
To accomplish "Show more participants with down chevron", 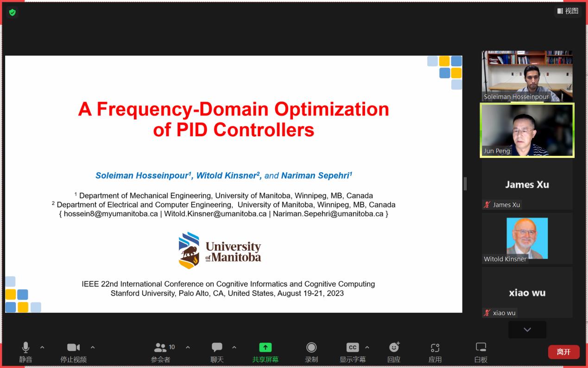I will [x=527, y=330].
